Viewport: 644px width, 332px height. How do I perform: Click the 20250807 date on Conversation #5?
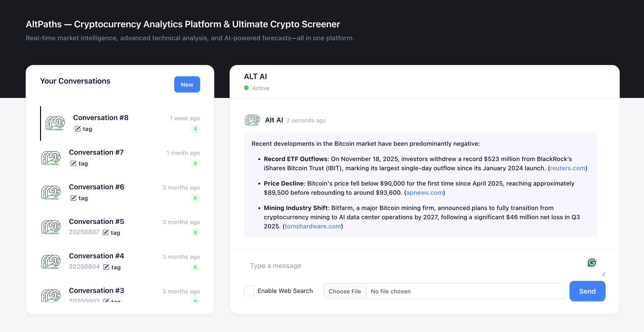point(84,232)
